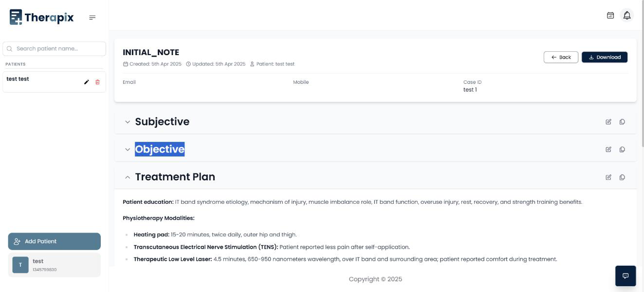Screen dimensions: 644x292
Task: Click Add Patient button
Action: 54,241
